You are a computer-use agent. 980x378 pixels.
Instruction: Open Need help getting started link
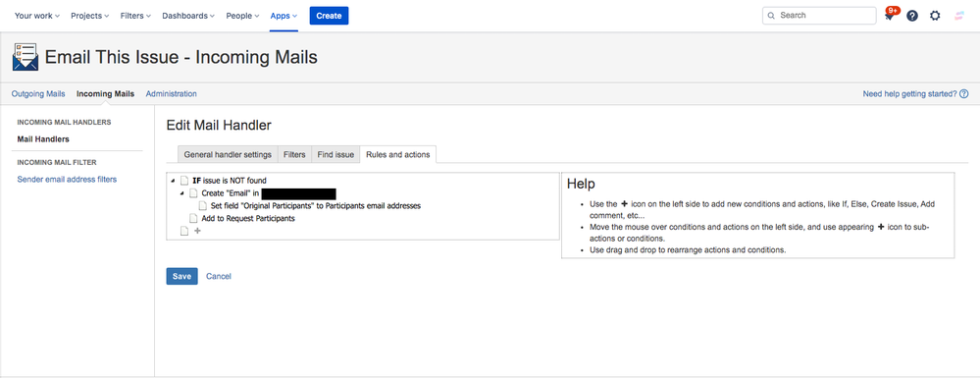point(910,94)
